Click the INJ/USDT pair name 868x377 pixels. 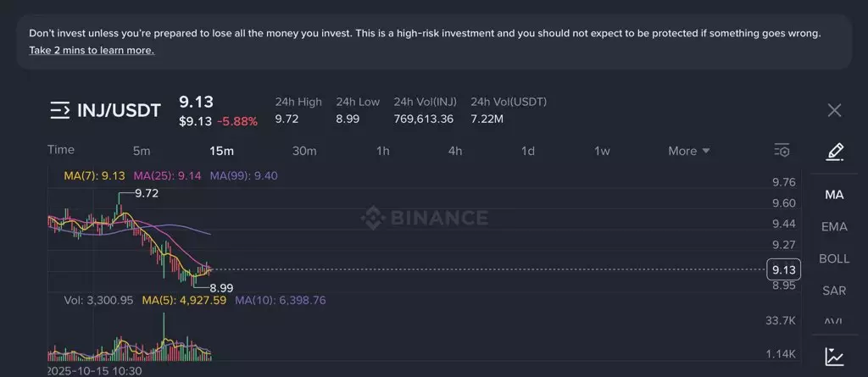pos(119,111)
